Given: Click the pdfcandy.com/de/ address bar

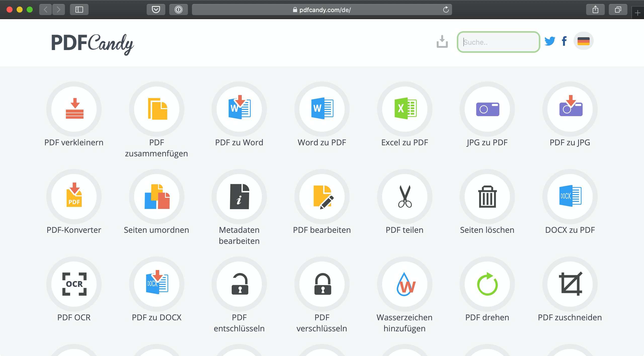Looking at the screenshot, I should pyautogui.click(x=322, y=10).
